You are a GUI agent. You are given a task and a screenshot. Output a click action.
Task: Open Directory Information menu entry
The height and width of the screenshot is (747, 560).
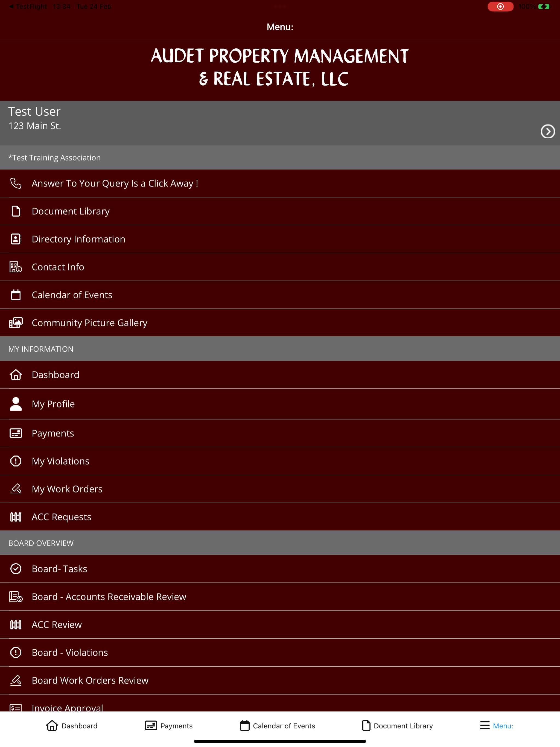pos(280,239)
